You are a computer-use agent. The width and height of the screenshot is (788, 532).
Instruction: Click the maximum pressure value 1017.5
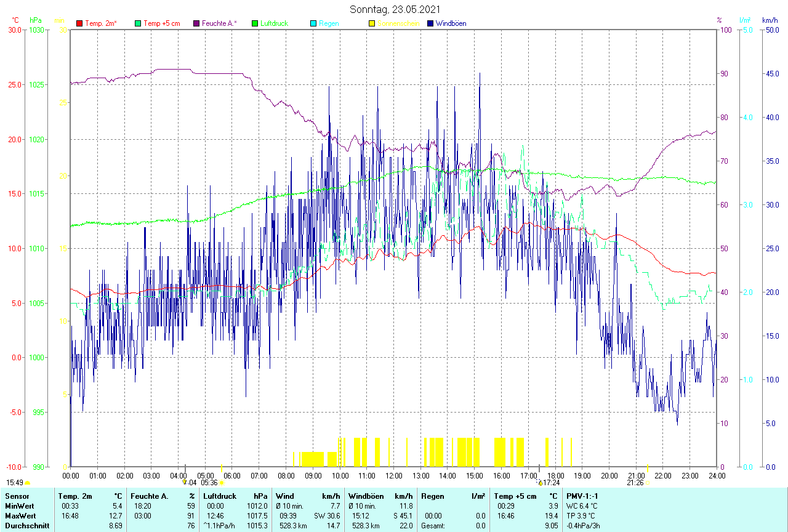pos(257,516)
